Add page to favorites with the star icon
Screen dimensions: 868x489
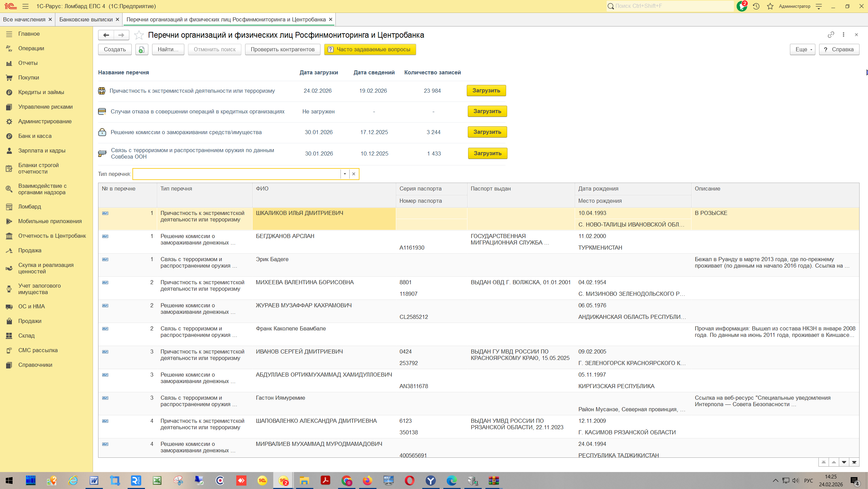point(138,35)
